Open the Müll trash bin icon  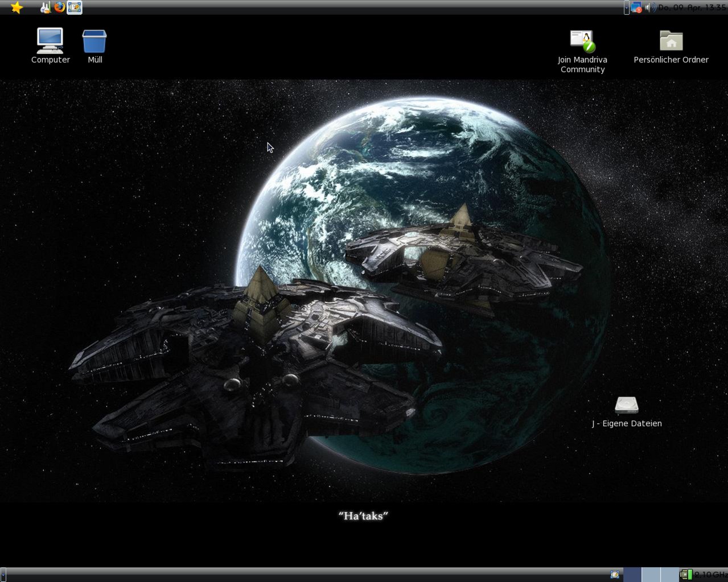(94, 42)
